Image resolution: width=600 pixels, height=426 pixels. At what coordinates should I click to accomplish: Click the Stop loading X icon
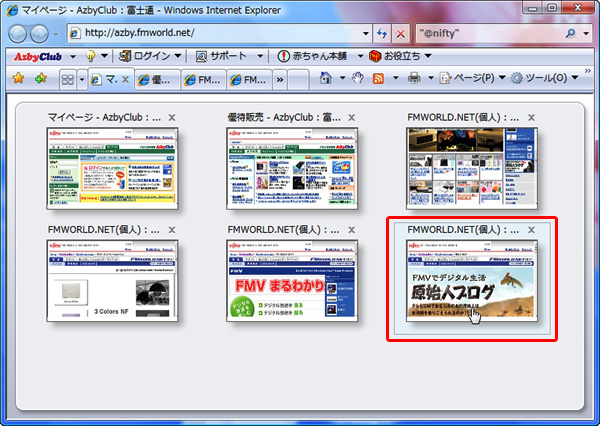point(399,33)
